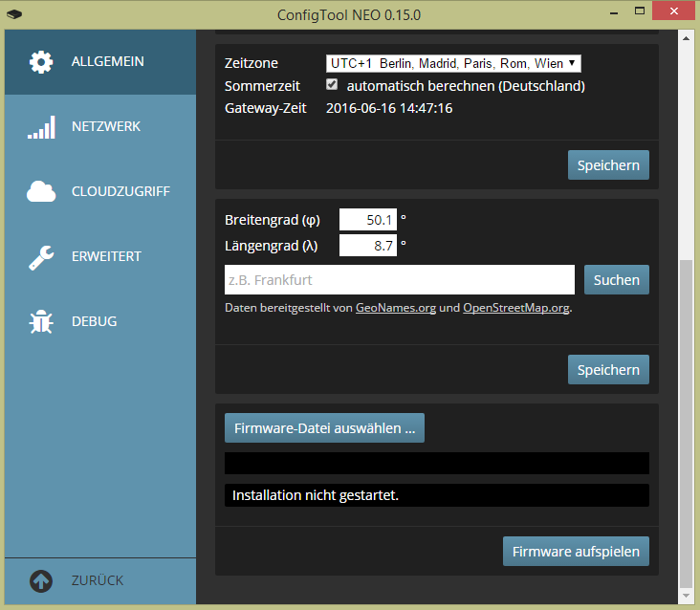Click the Längengrad input field
This screenshot has width=700, height=610.
(368, 246)
